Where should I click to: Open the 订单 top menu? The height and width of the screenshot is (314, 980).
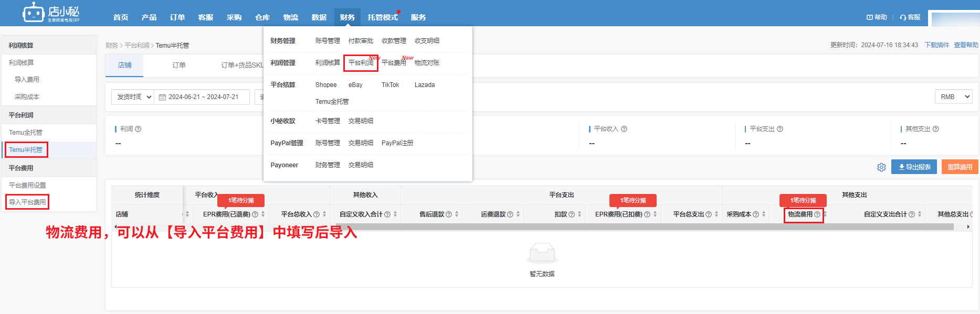[x=177, y=17]
